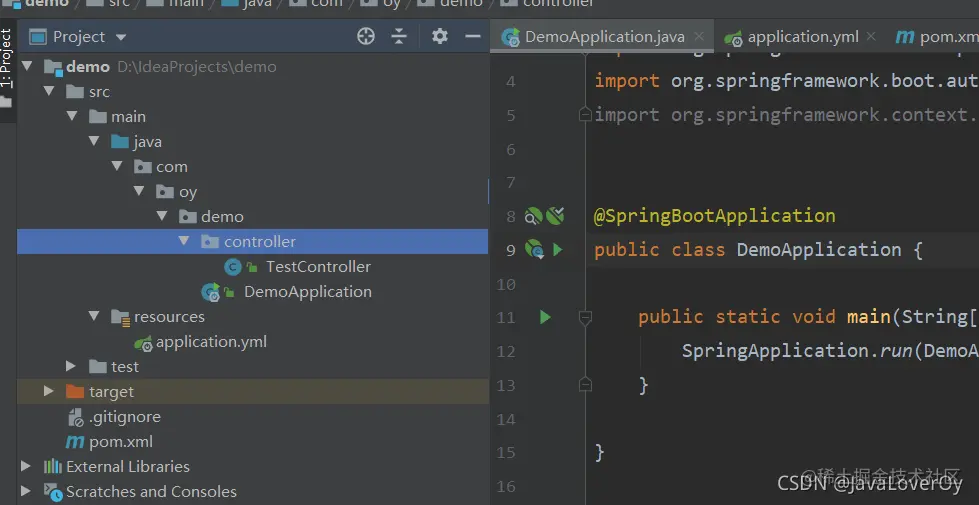979x505 pixels.
Task: Collapse the src folder arrow
Action: tap(49, 91)
